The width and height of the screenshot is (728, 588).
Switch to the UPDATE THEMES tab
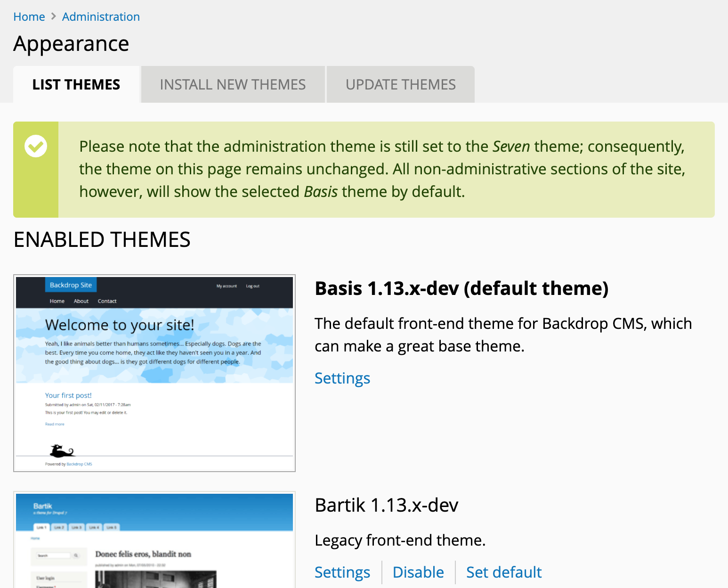click(401, 84)
